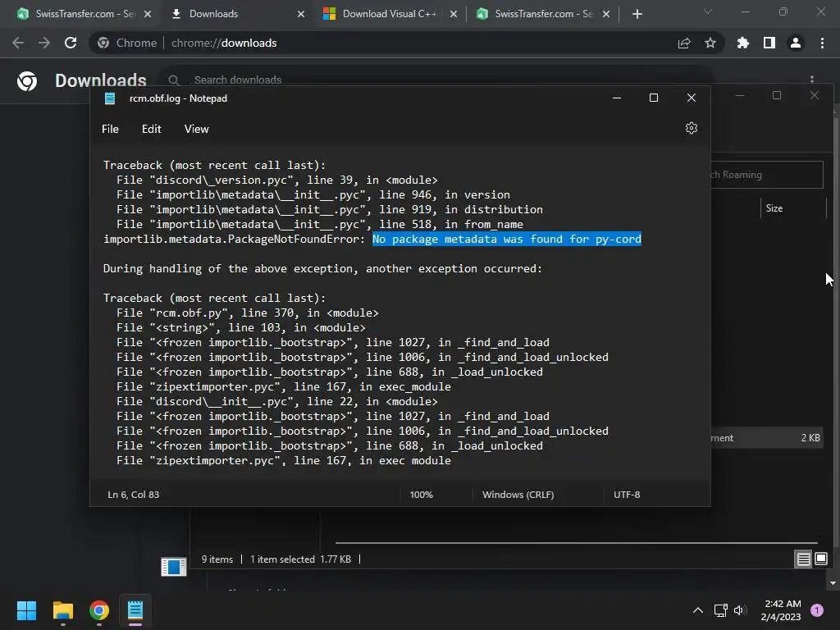The width and height of the screenshot is (840, 630).
Task: Click the line 'File "rcm.obf.py", line 370'
Action: click(248, 313)
